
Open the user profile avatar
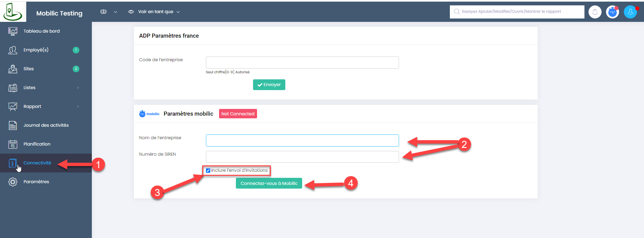(x=630, y=12)
